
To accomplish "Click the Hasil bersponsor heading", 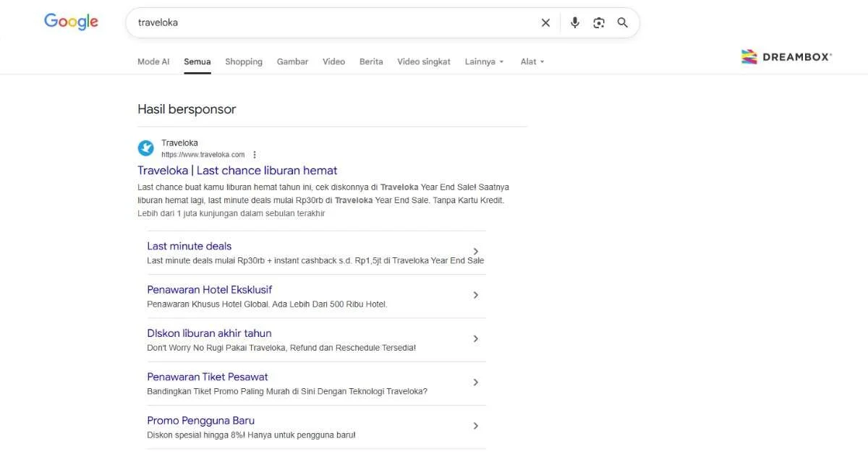I will [x=187, y=109].
